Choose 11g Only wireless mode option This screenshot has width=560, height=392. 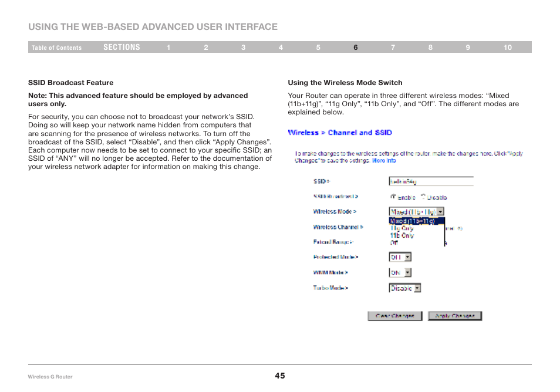(402, 228)
